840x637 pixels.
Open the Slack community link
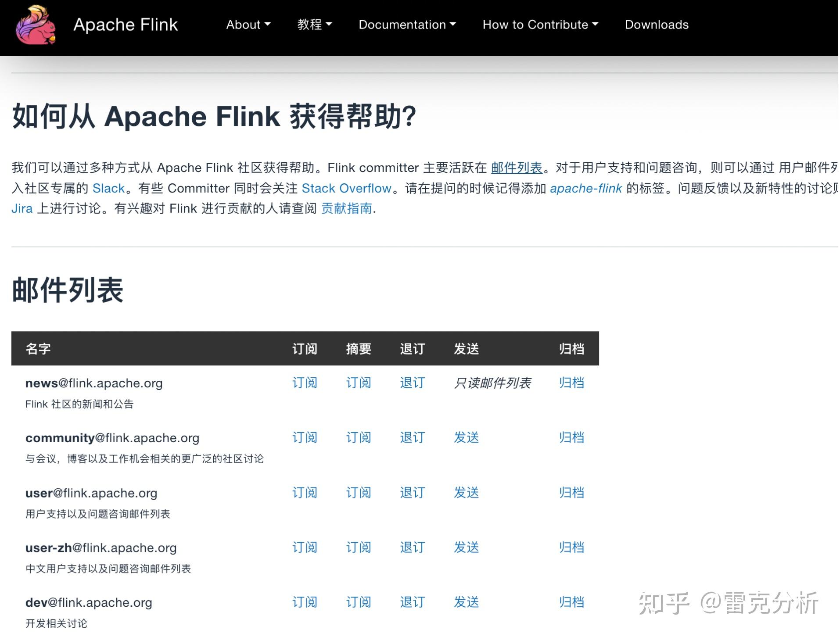click(x=108, y=188)
